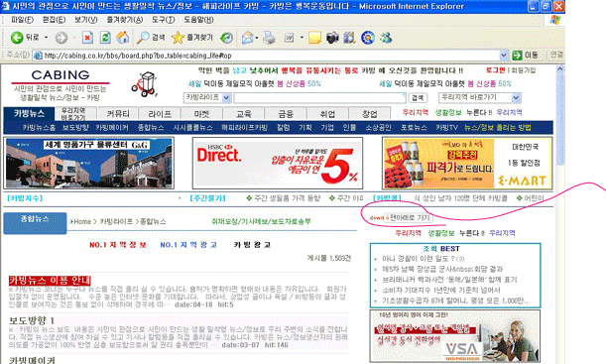Open 시시콜콜뉴스 submenu link

[192, 128]
